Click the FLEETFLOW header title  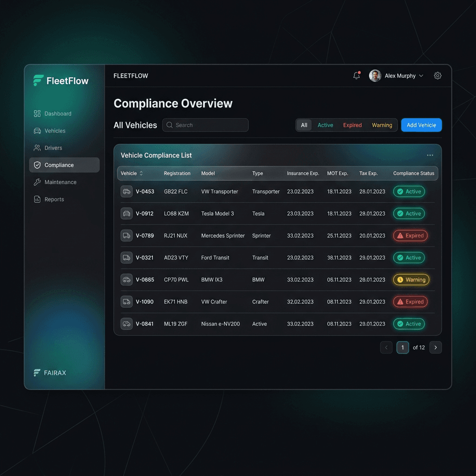click(131, 76)
